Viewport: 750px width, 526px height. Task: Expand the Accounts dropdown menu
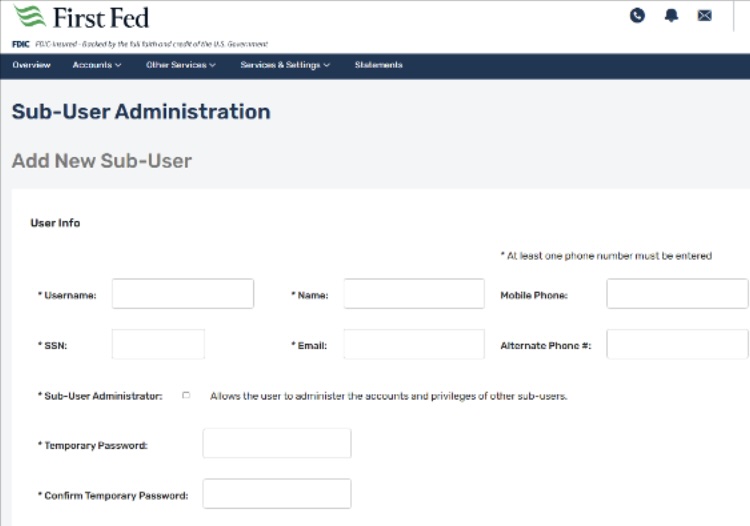pos(97,65)
